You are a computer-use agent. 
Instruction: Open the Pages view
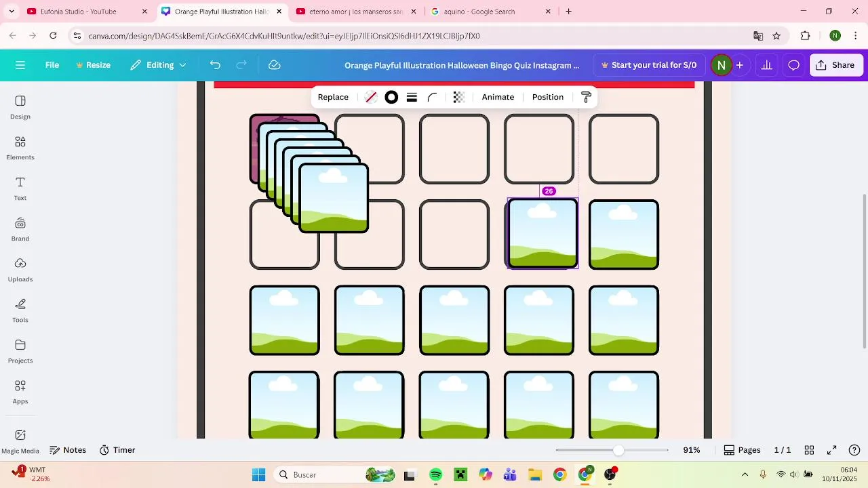pyautogui.click(x=742, y=450)
